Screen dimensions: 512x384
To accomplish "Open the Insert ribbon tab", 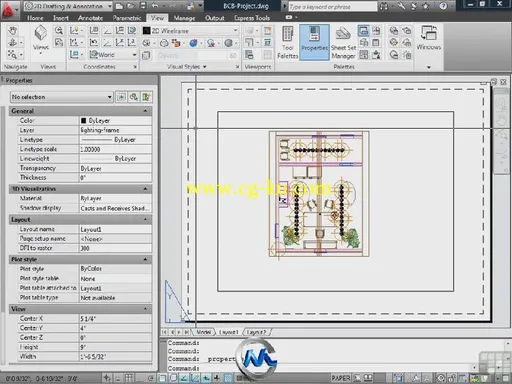I will click(x=61, y=18).
